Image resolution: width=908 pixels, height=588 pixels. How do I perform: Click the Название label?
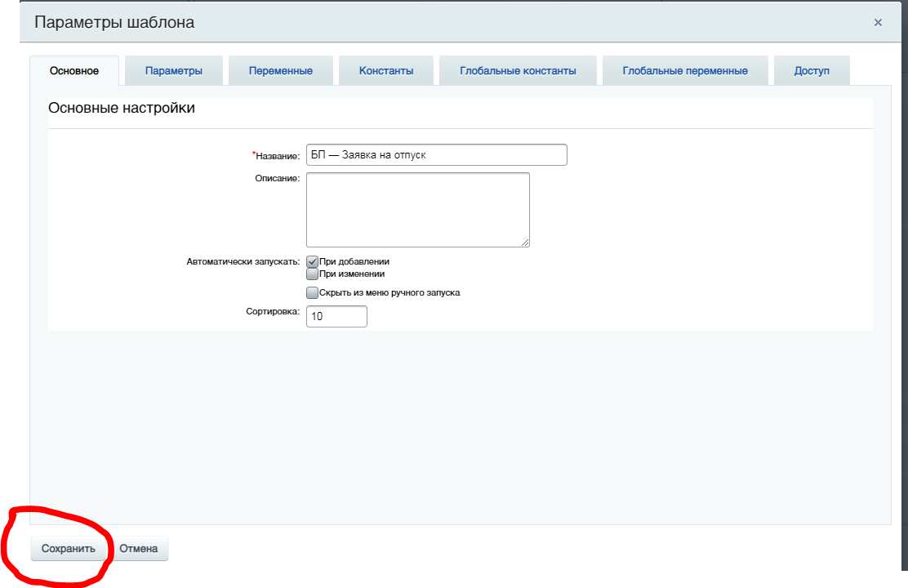pos(276,156)
